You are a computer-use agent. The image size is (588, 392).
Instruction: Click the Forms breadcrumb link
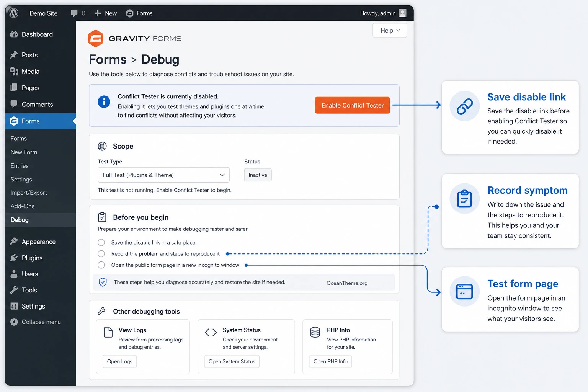pos(108,59)
